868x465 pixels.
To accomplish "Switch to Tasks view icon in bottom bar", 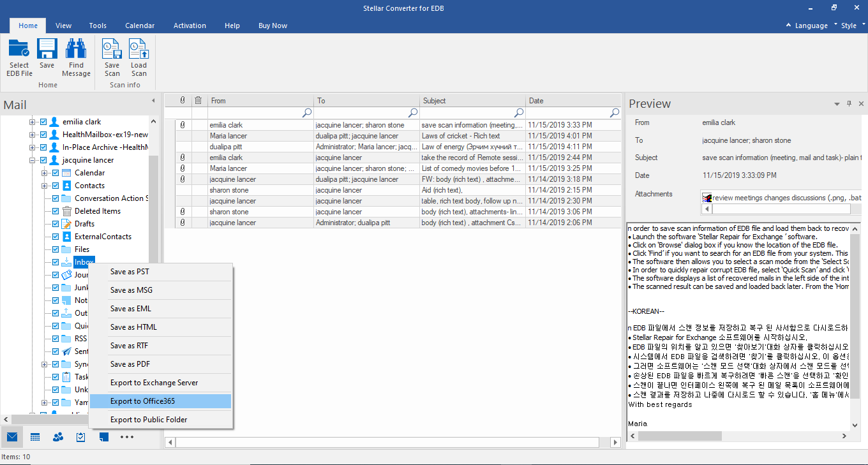I will pos(81,437).
